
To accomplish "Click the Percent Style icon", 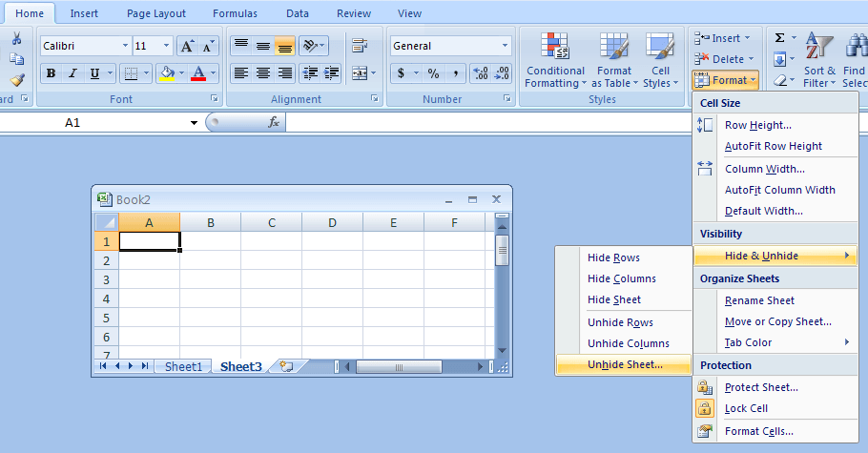I will point(433,73).
